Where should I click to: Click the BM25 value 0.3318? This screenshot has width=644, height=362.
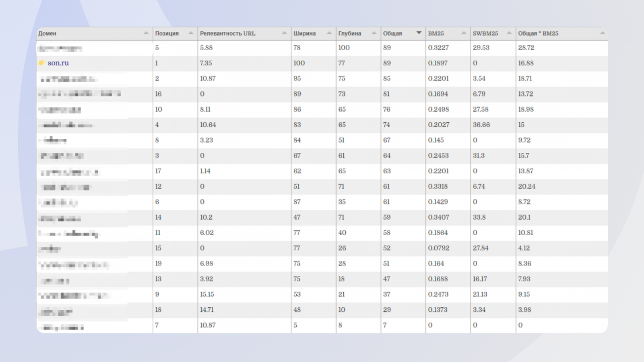(x=438, y=186)
